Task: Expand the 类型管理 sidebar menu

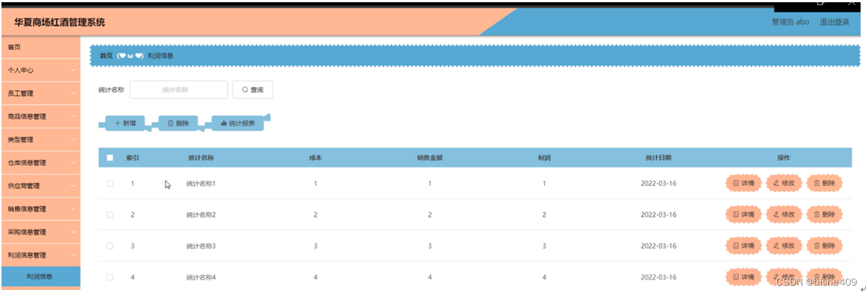Action: pos(41,139)
